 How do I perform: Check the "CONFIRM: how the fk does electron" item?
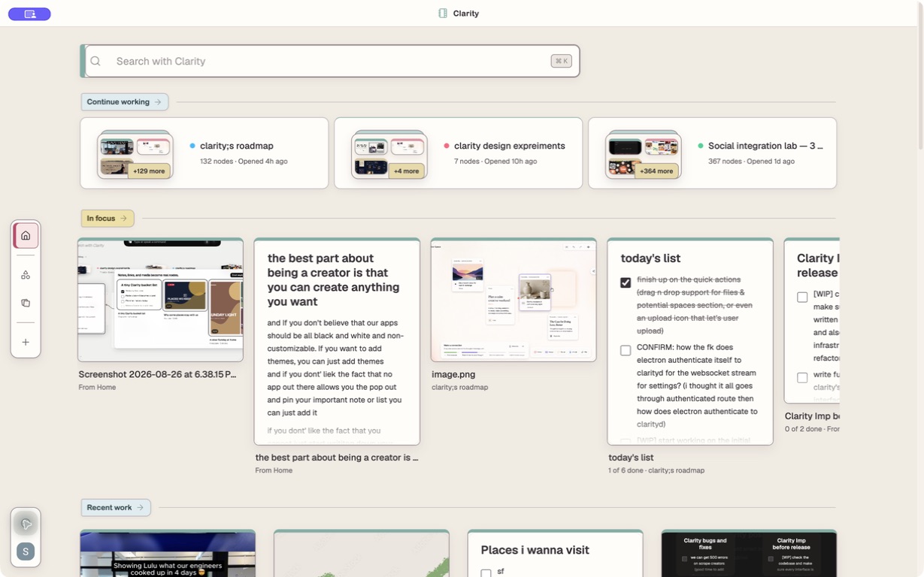(626, 350)
